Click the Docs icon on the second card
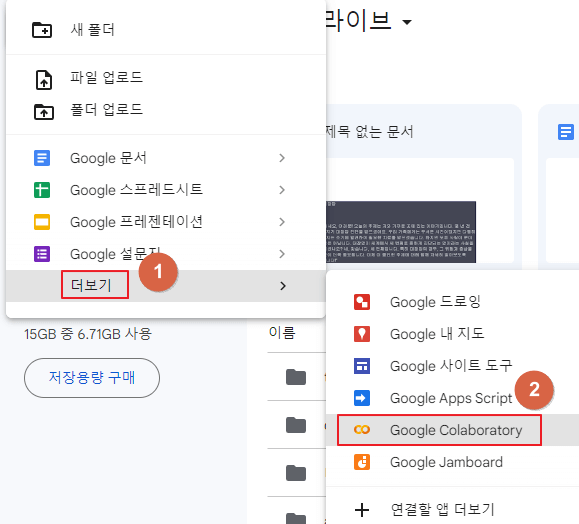579x524 pixels. (x=565, y=132)
